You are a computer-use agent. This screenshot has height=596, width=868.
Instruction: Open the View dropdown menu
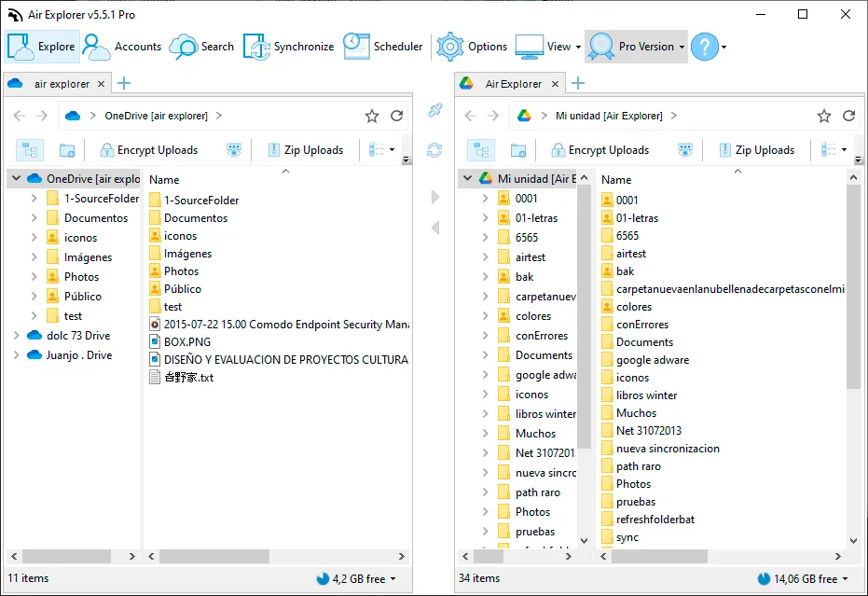click(548, 47)
